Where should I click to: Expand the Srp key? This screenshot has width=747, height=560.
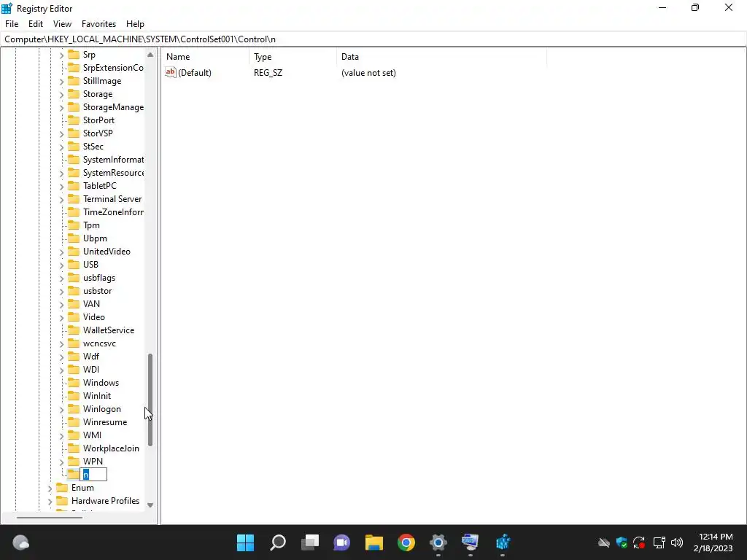pos(61,55)
